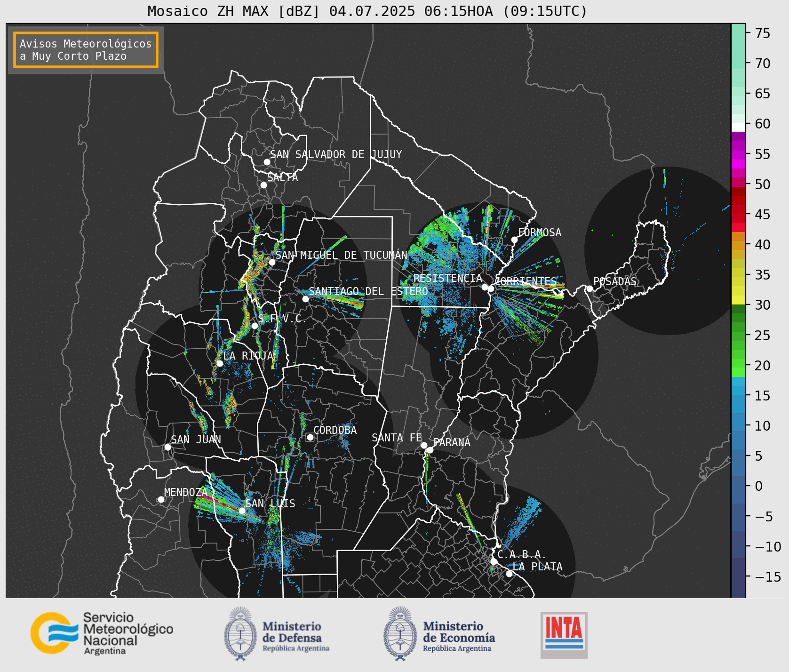Select the Posadas city marker
This screenshot has height=672, width=789.
point(590,288)
